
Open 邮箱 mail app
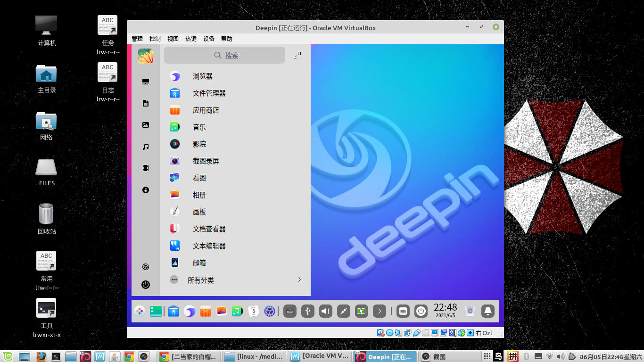coord(235,263)
